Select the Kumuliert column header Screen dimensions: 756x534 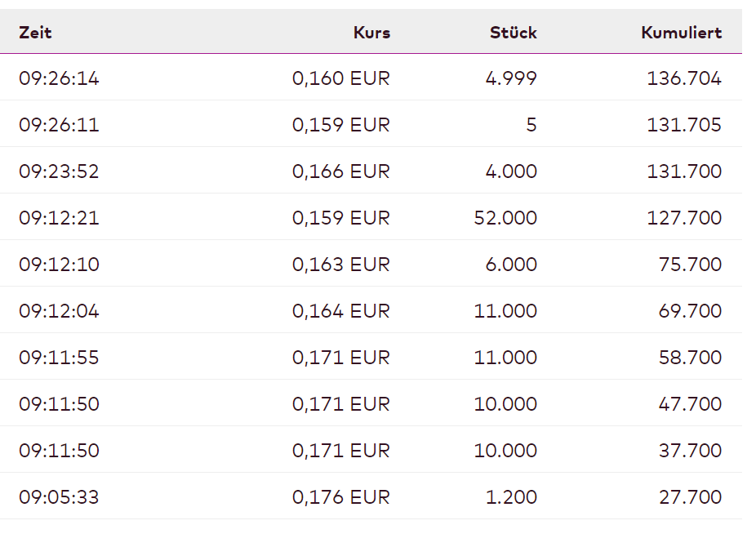click(x=681, y=33)
